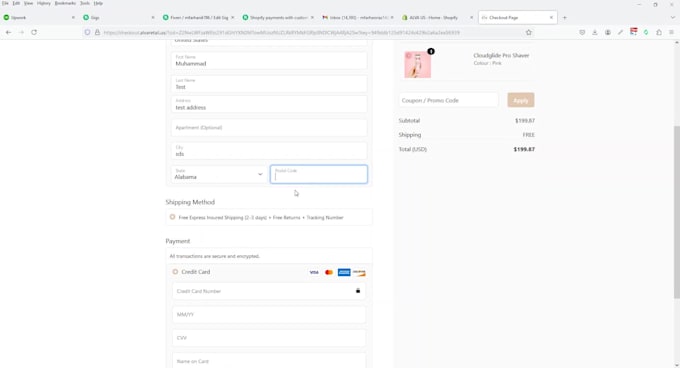The height and width of the screenshot is (368, 680).
Task: Go back using the browser back arrow
Action: pos(8,33)
